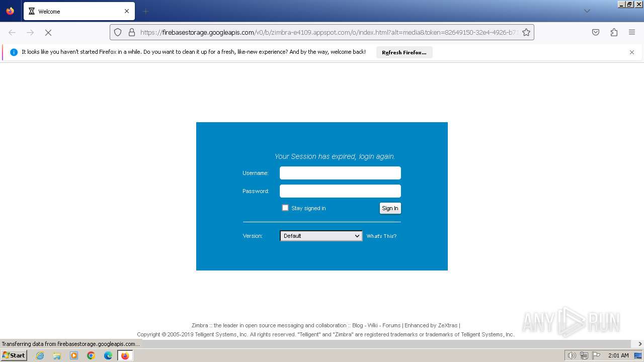View site security via the padlock icon

tap(132, 32)
